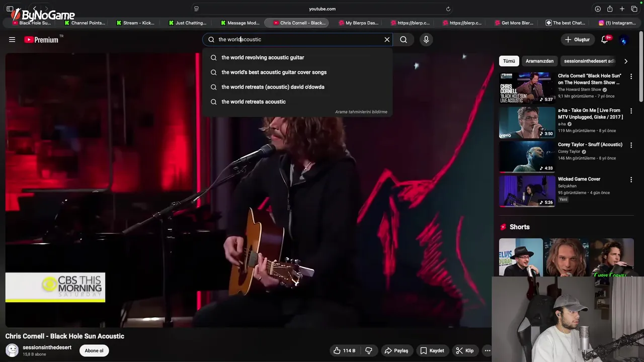Start voice search with microphone icon
Viewport: 644px width, 362px height.
[426, 39]
